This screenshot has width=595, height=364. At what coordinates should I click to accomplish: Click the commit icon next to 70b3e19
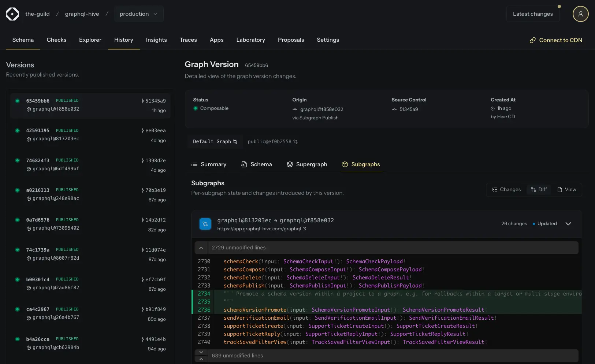click(x=142, y=190)
